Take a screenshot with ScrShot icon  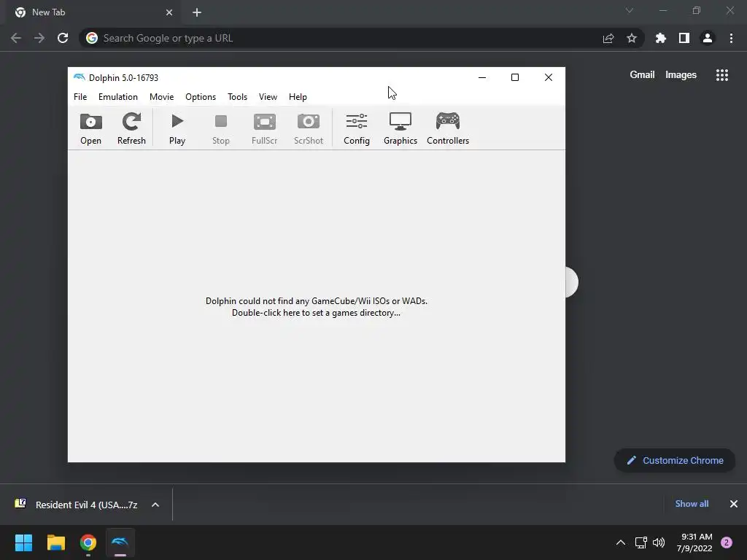tap(309, 128)
